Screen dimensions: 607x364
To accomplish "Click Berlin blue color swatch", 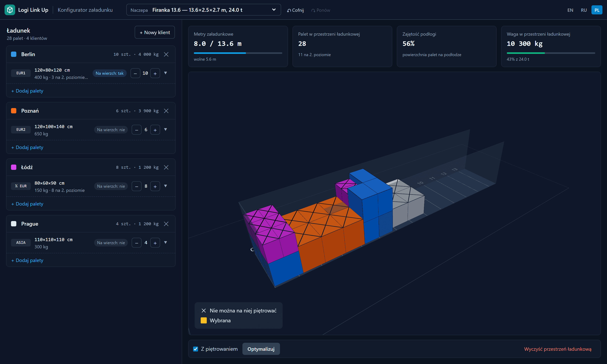I will coord(14,54).
